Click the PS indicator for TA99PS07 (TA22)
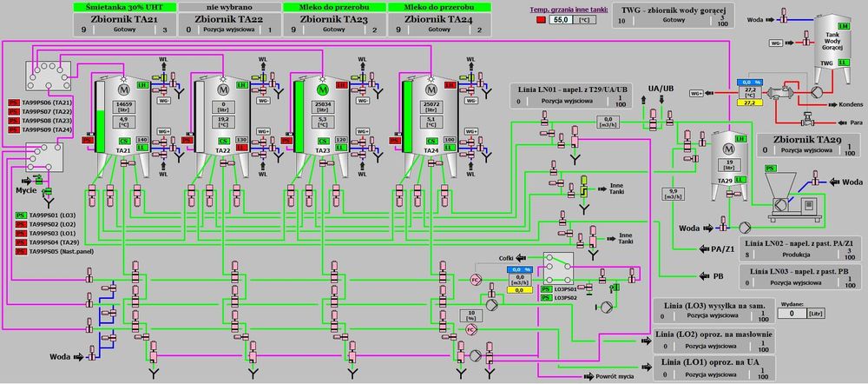Image resolution: width=868 pixels, height=384 pixels. click(x=15, y=112)
